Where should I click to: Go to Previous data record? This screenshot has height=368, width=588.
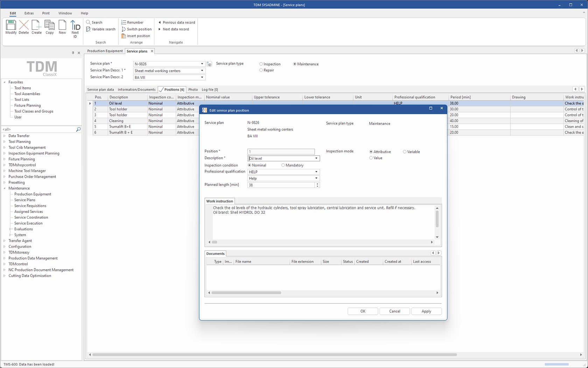176,22
